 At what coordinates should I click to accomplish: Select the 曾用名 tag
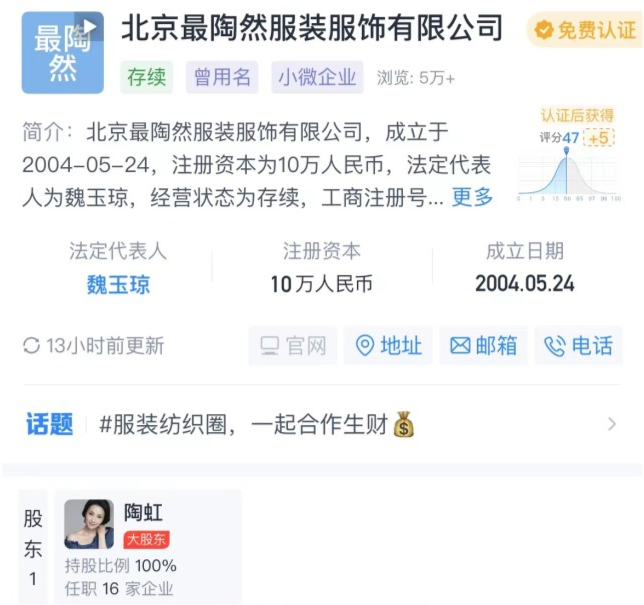pyautogui.click(x=222, y=77)
